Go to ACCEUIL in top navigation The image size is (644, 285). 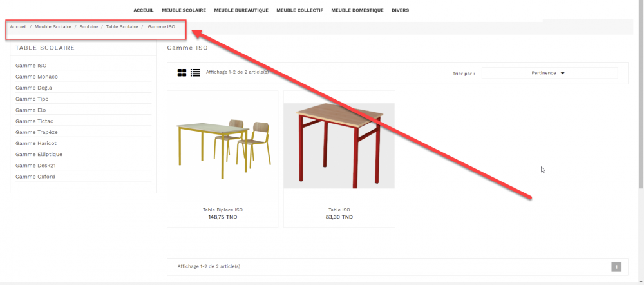[144, 10]
